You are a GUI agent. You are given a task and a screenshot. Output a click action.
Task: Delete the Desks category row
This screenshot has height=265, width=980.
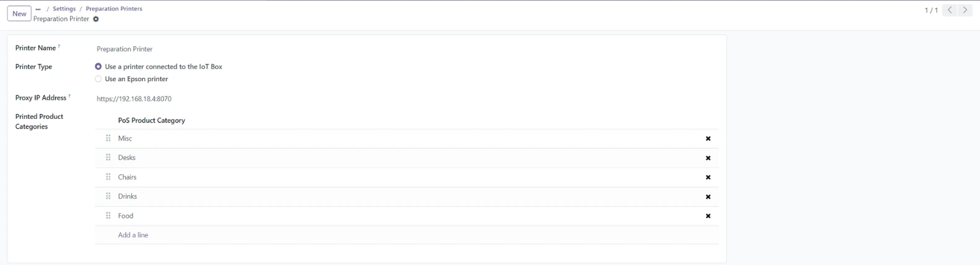click(708, 158)
